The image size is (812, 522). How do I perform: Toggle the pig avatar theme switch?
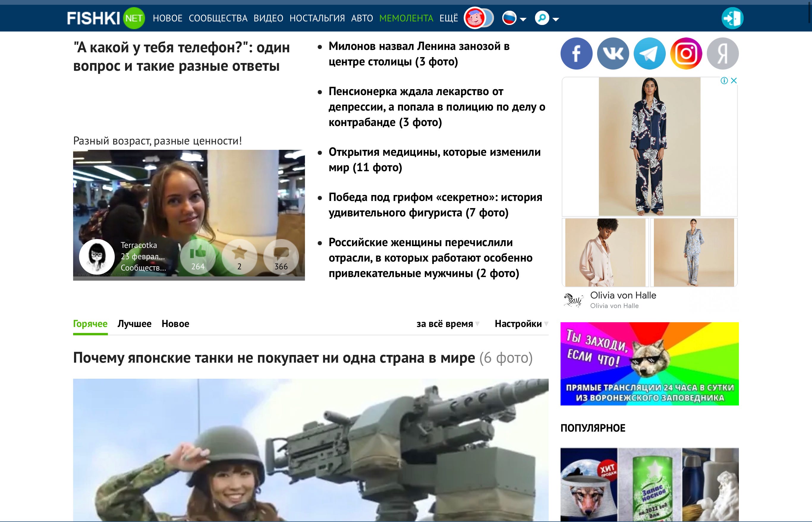pyautogui.click(x=479, y=18)
